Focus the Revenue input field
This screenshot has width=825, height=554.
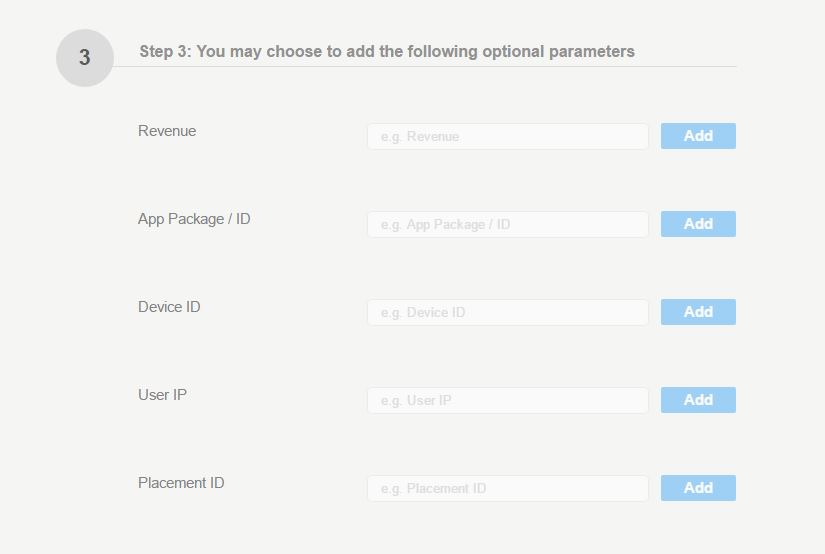click(508, 136)
